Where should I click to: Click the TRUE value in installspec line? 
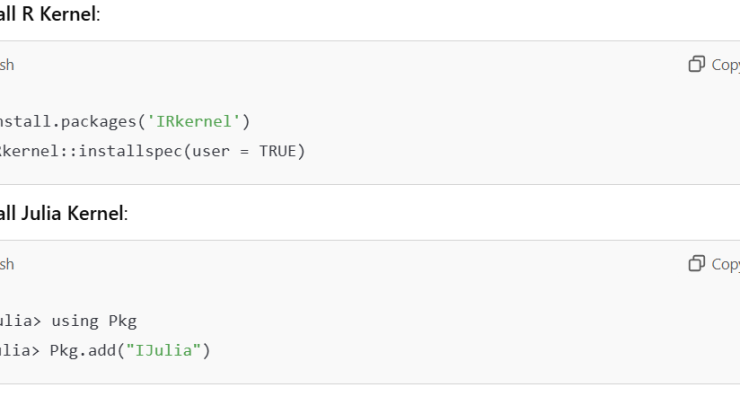[x=278, y=151]
